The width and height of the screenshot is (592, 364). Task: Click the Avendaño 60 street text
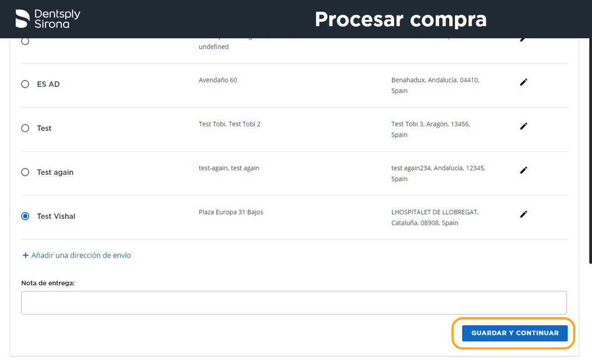(x=218, y=80)
